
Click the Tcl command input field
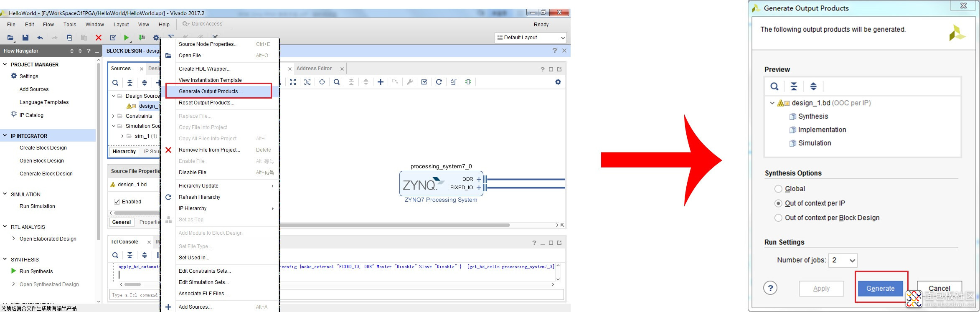[x=336, y=295]
